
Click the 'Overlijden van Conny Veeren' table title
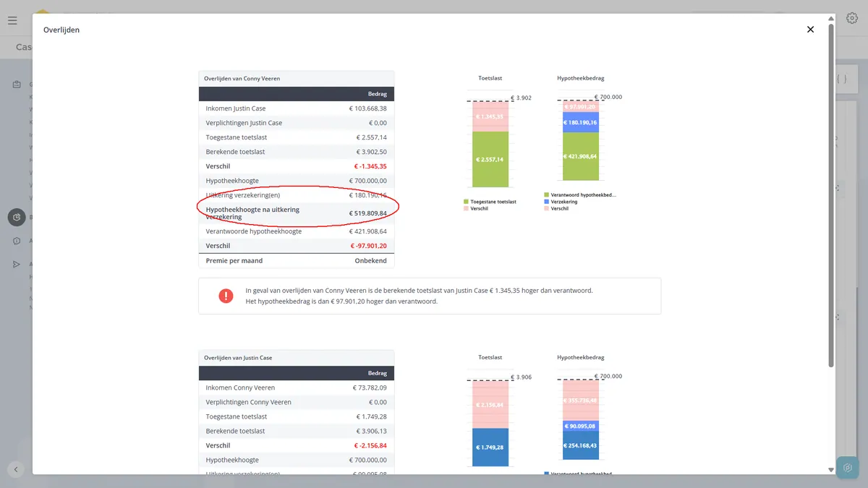(242, 78)
